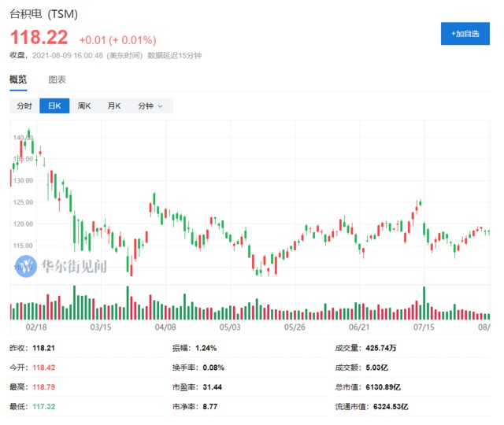504x425 pixels.
Task: Select the 日K chart period
Action: pyautogui.click(x=54, y=106)
